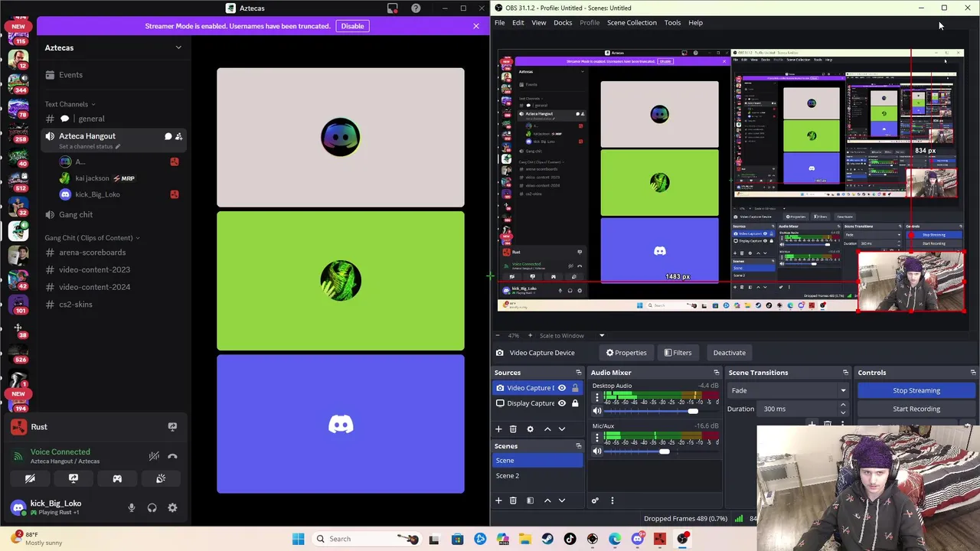Image resolution: width=980 pixels, height=551 pixels.
Task: Deafen audio with the headphones icon
Action: (152, 507)
